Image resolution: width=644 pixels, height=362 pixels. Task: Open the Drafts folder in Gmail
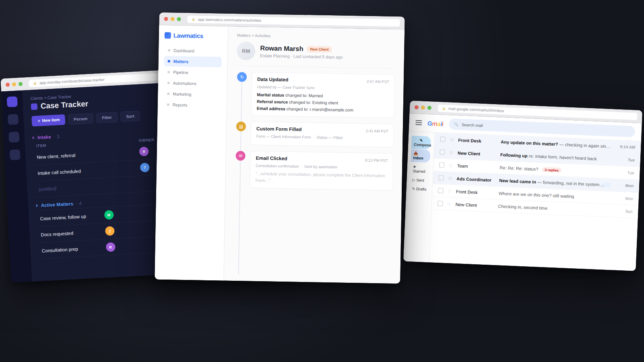pyautogui.click(x=419, y=189)
